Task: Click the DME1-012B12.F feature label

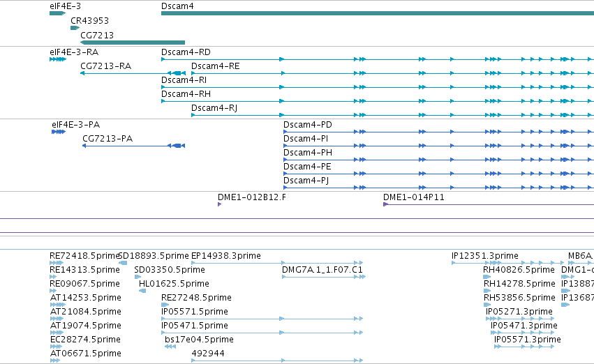Action: [251, 197]
